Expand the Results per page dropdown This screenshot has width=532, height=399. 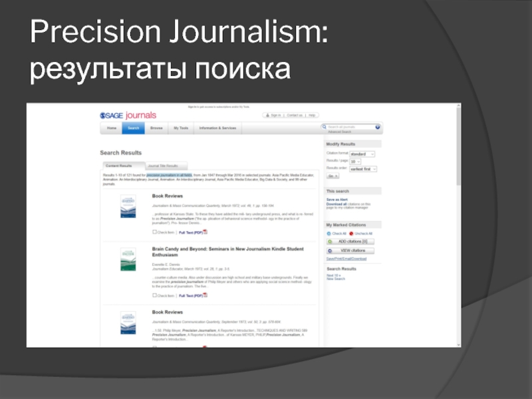coord(355,162)
